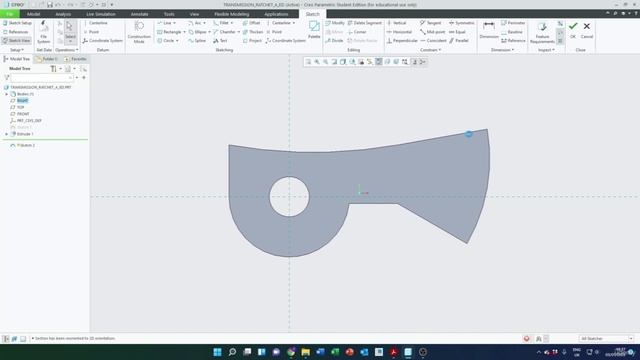
Task: Open Windows Start menu
Action: click(x=217, y=352)
